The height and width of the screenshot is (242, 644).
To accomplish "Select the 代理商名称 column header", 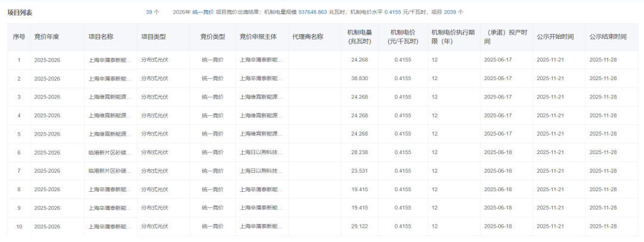I will [308, 37].
